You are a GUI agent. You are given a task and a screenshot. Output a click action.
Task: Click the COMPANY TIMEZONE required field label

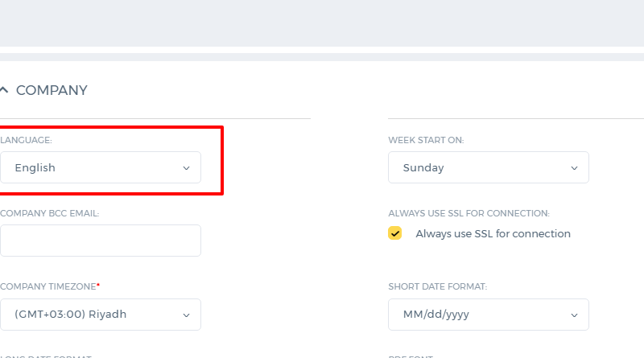[x=50, y=286]
